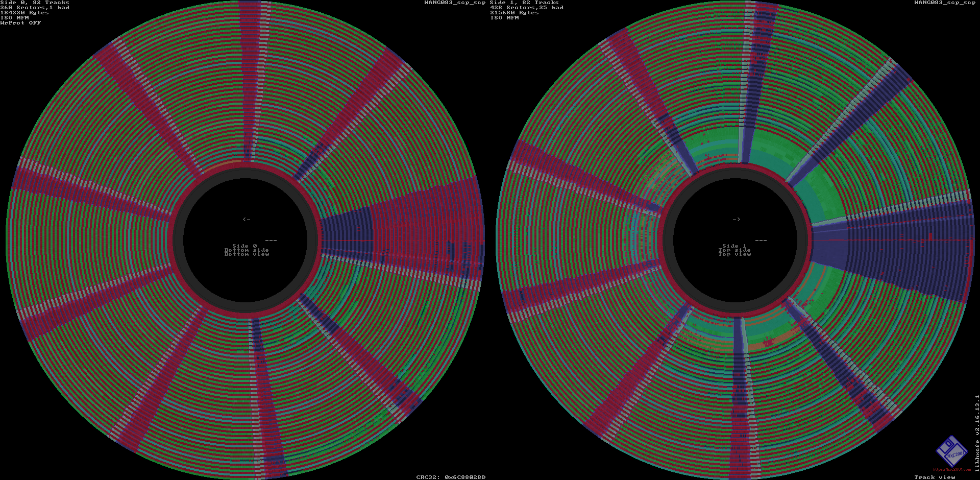Click the 'ISO MFM' label under Side 0
Screen dimensions: 980x480
(15, 18)
